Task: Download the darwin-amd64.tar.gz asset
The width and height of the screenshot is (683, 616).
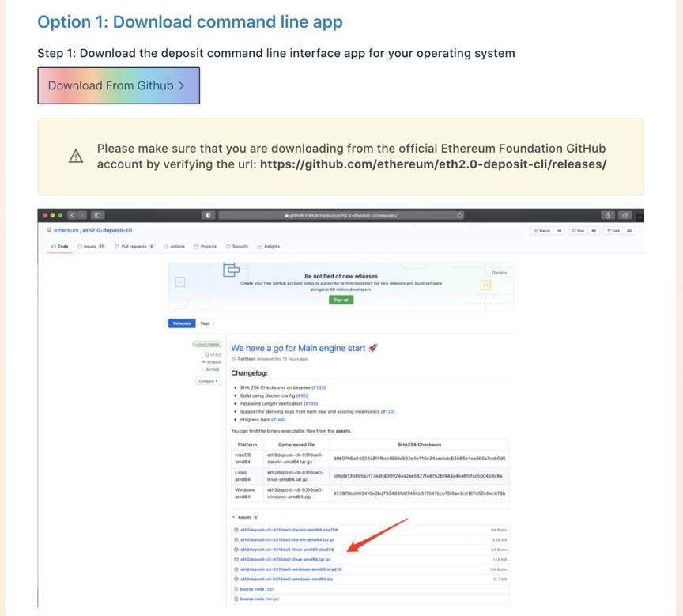Action: coord(287,540)
